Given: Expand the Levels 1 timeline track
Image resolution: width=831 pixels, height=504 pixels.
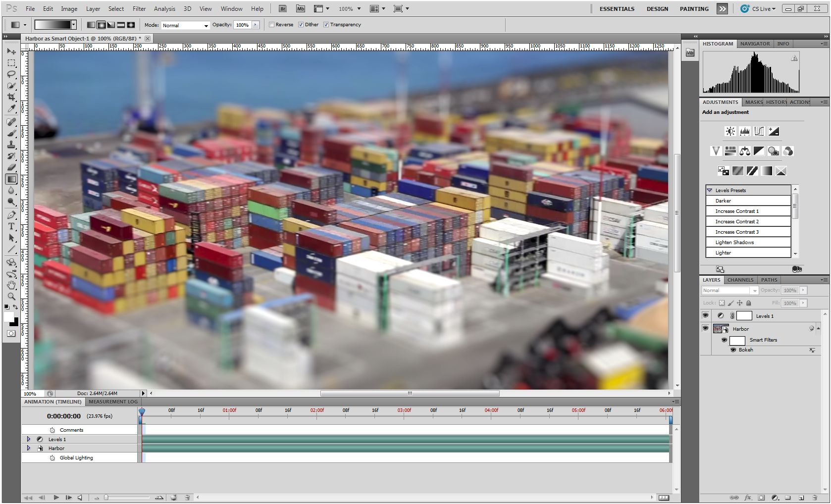Looking at the screenshot, I should point(28,439).
